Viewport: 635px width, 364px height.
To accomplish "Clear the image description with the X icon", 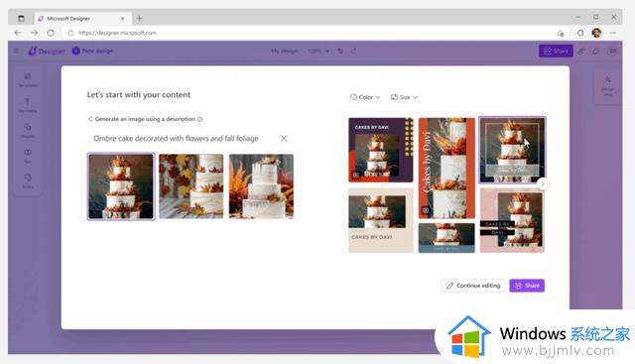I will coord(284,139).
